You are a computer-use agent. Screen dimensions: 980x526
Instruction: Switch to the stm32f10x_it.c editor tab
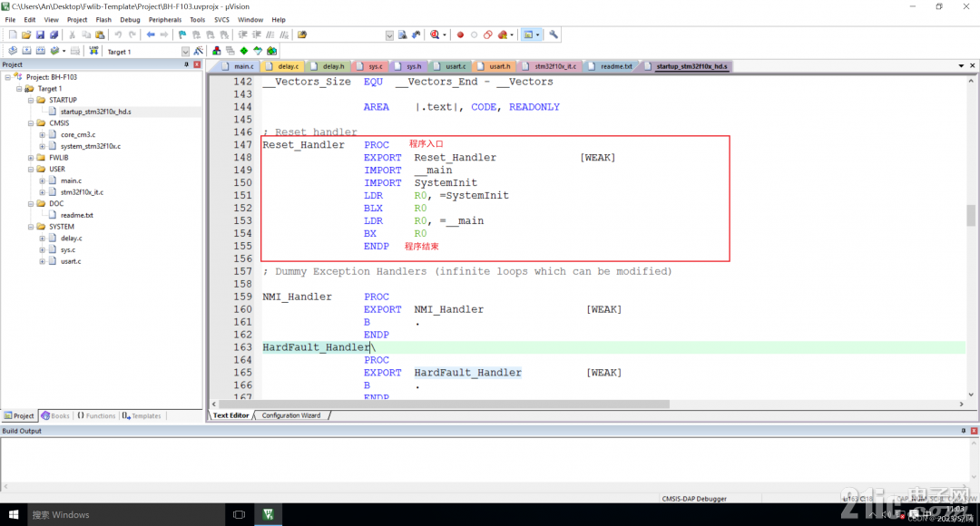[550, 66]
